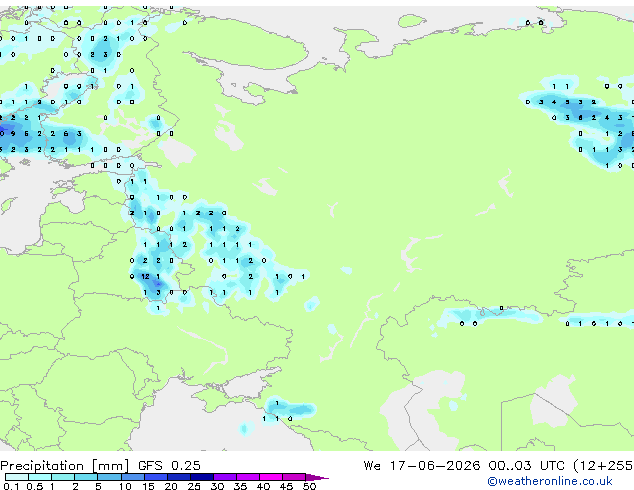Click the legend label '35'

coord(240,486)
